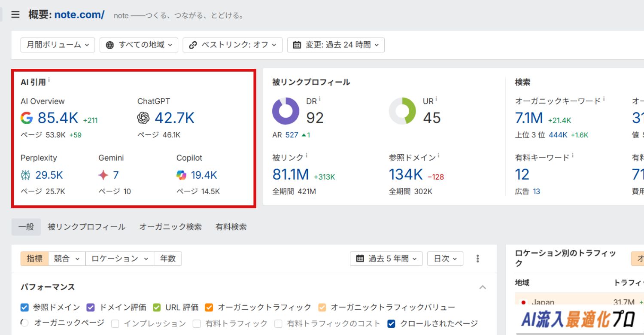Toggle the オーガニックトラフィックバリュー checkbox
The height and width of the screenshot is (335, 644).
(x=322, y=308)
